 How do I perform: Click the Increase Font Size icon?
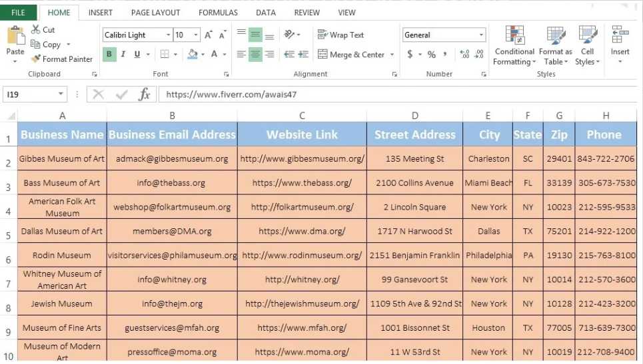pyautogui.click(x=209, y=35)
